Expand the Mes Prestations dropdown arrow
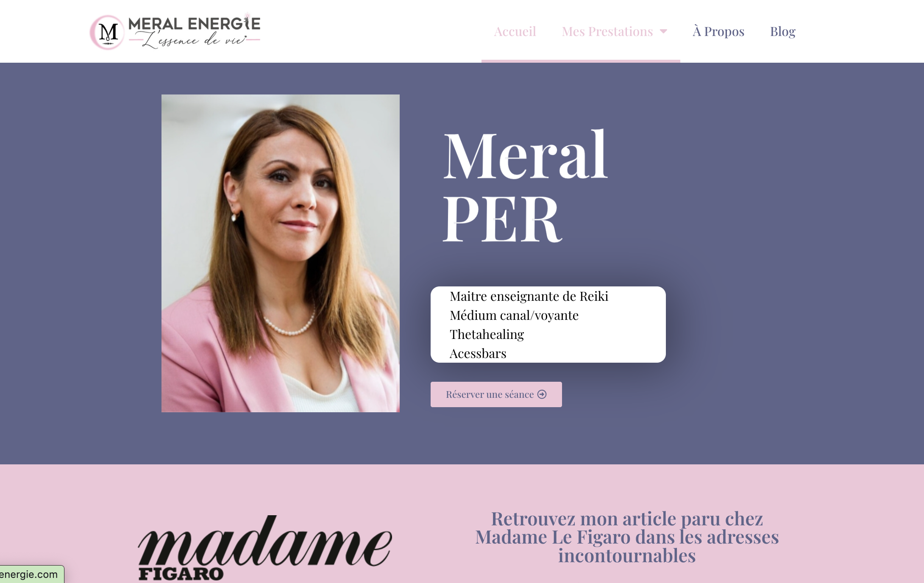Screen dimensions: 924x583 tap(664, 31)
